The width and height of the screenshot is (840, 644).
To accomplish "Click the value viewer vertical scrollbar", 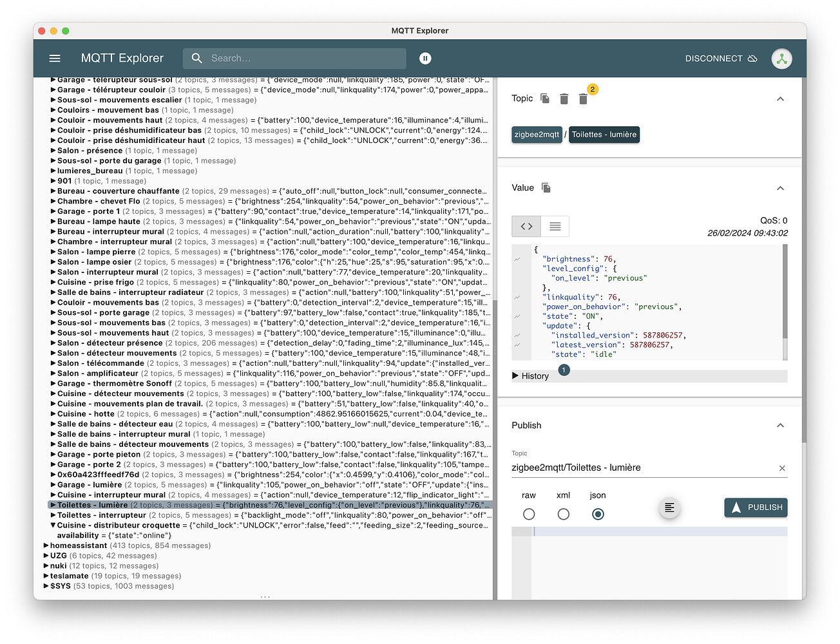I will 785,291.
